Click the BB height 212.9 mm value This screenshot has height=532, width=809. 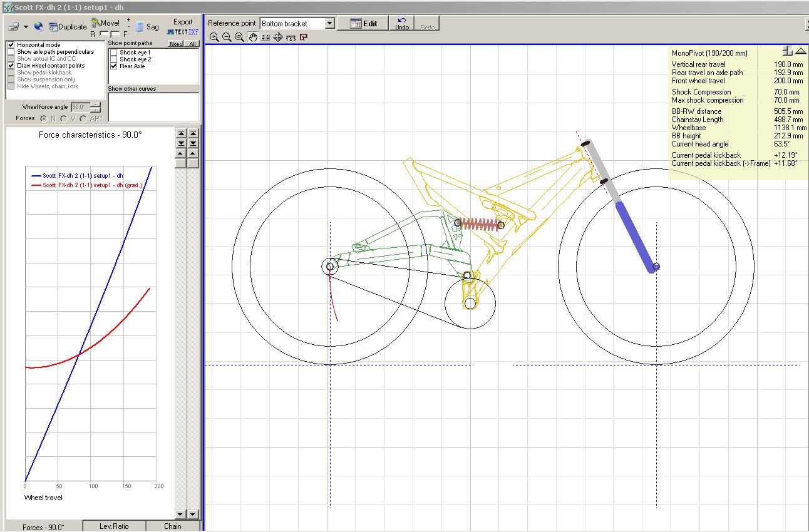tap(788, 136)
